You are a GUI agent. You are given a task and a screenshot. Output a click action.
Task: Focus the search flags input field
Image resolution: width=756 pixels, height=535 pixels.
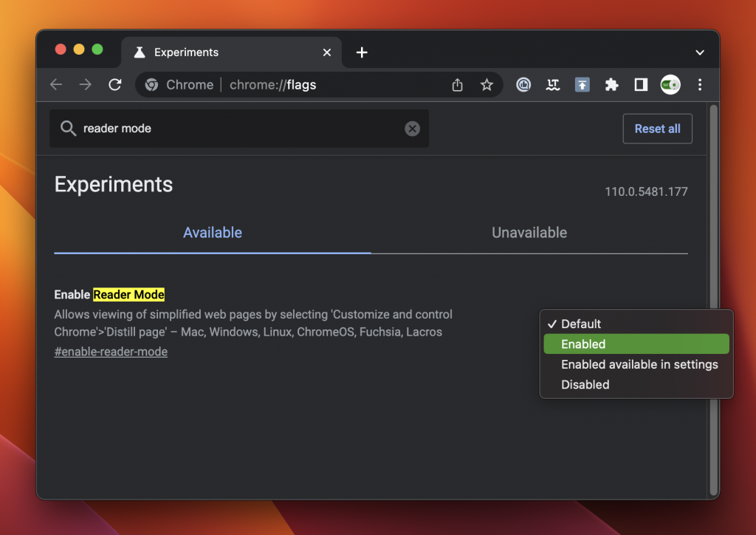239,129
